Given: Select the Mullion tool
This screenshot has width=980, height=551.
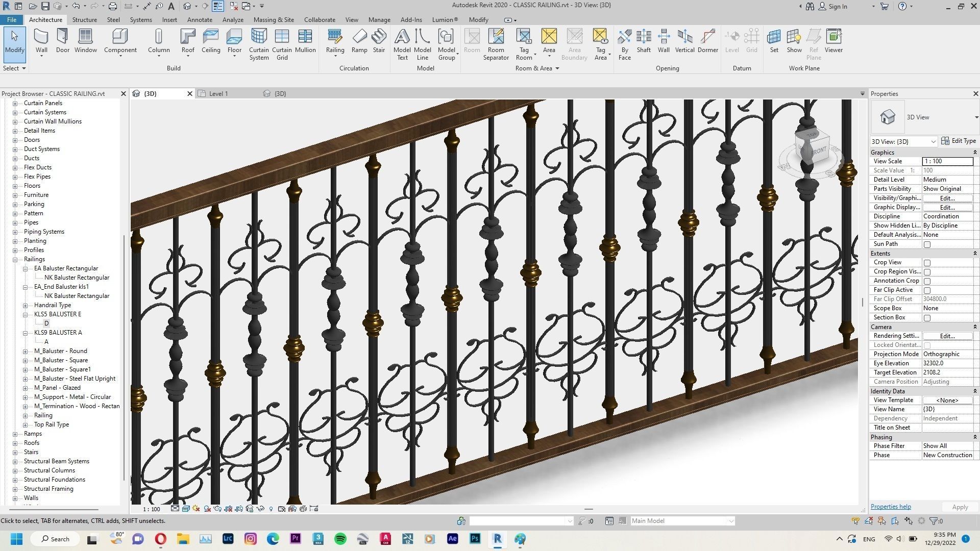Looking at the screenshot, I should [305, 41].
